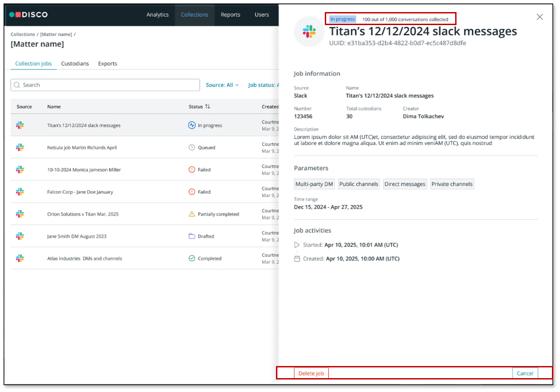Screen dimensions: 560x392
Task: Close the job details panel
Action: (x=539, y=17)
